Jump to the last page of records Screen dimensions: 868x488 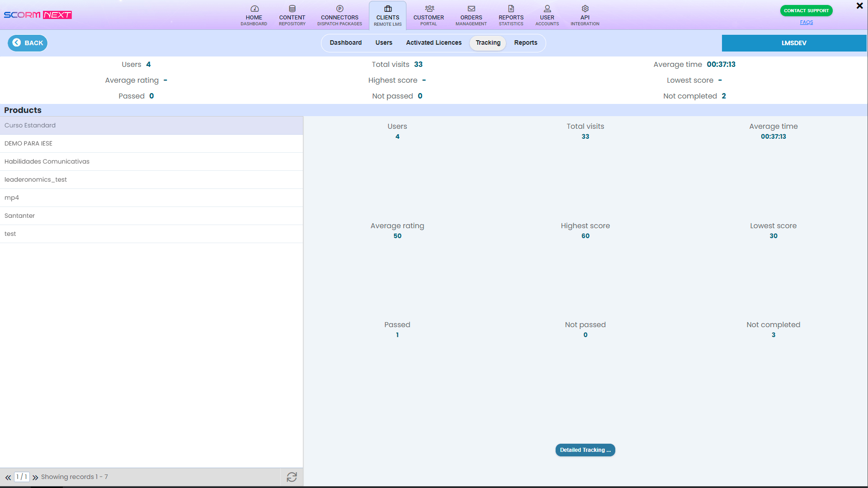(36, 477)
